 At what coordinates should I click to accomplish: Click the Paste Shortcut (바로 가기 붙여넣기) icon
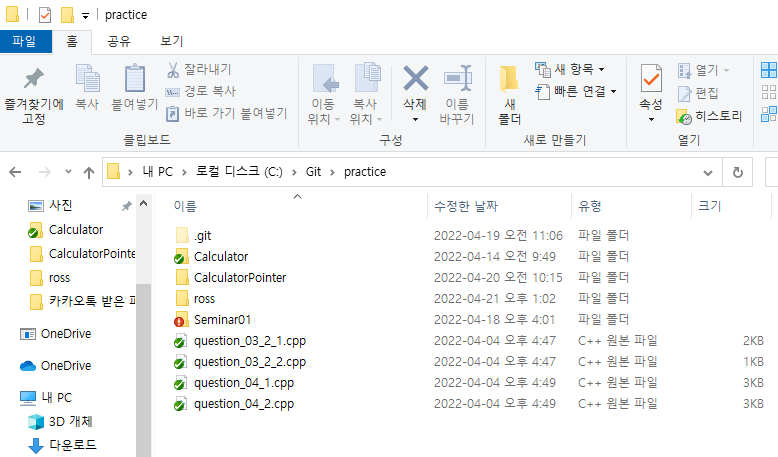[x=172, y=114]
